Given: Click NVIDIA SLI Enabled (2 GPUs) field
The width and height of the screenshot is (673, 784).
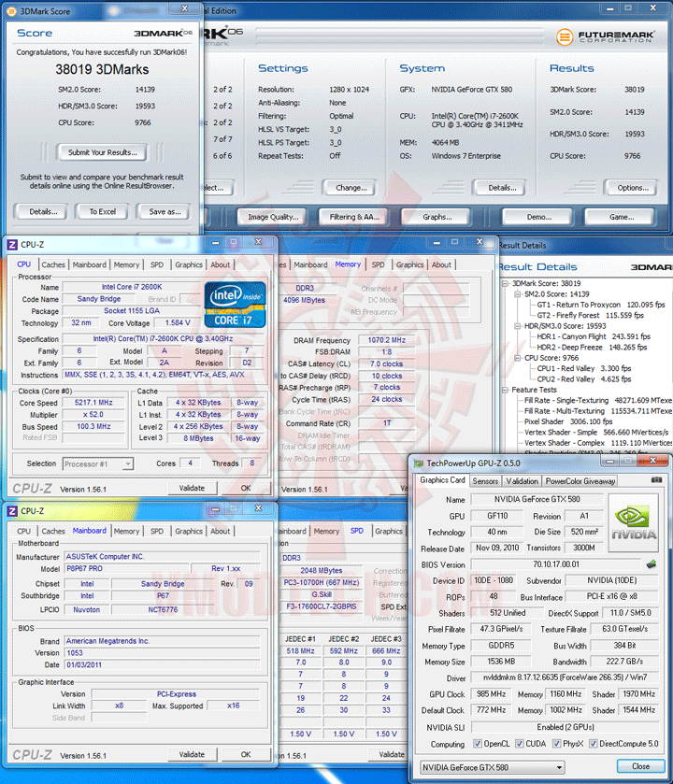Looking at the screenshot, I should tap(565, 727).
